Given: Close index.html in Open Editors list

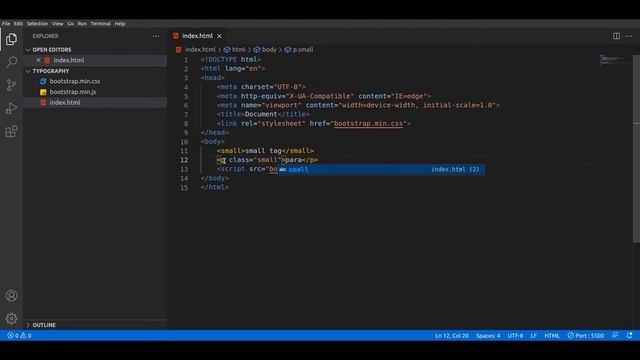Looking at the screenshot, I should point(38,60).
